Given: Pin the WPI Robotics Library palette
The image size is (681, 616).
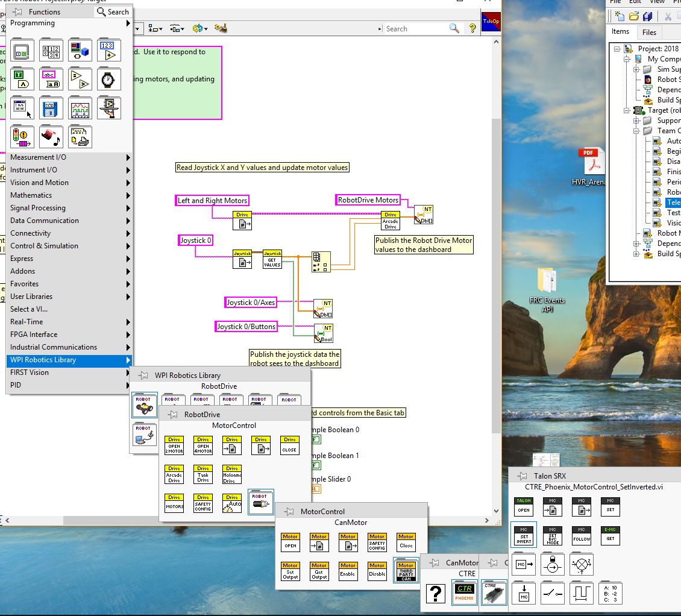Looking at the screenshot, I should [143, 376].
